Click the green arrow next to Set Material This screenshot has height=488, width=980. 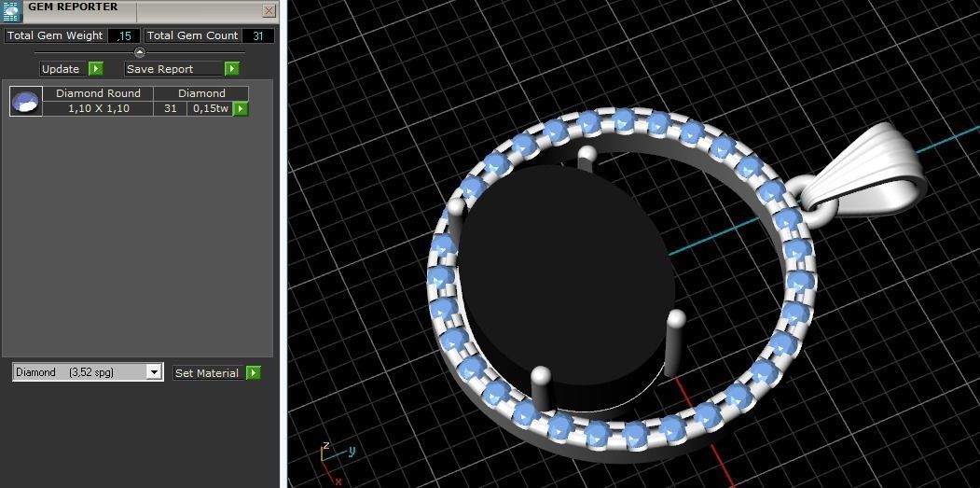(253, 373)
